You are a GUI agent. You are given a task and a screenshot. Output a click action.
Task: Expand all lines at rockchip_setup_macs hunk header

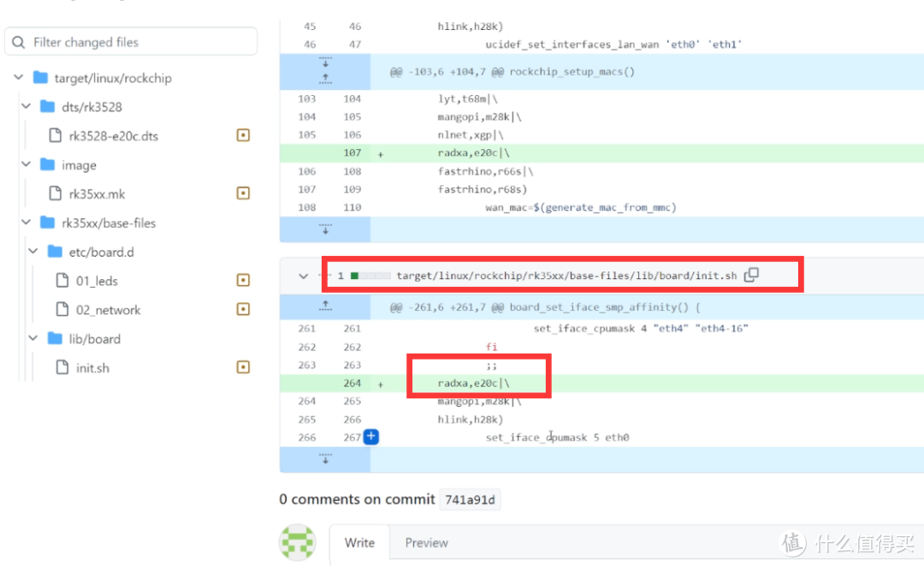tap(325, 71)
